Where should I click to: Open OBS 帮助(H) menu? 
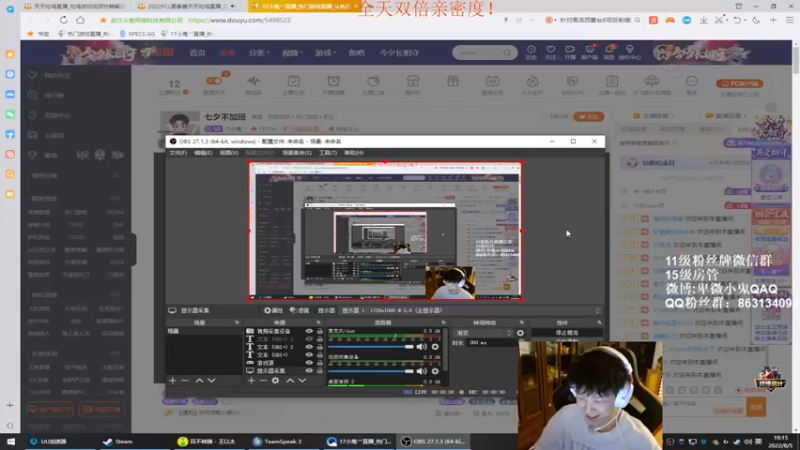point(354,153)
